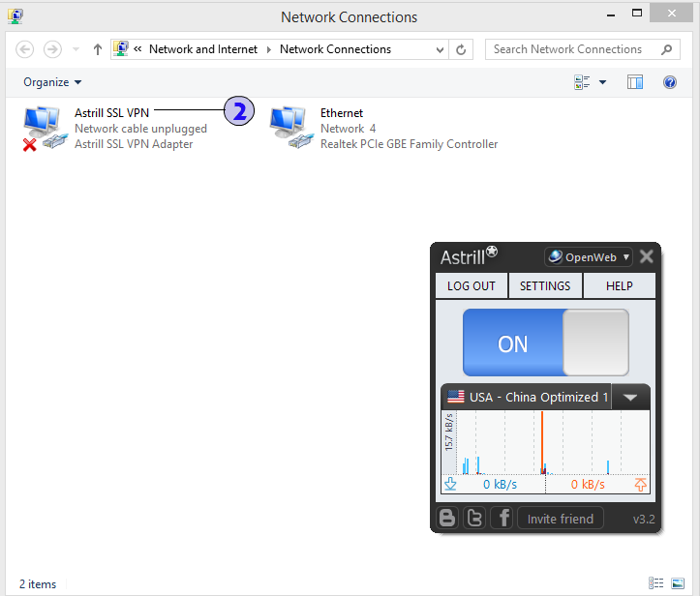Click LOG OUT in Astrill
Image resolution: width=700 pixels, height=596 pixels.
(x=472, y=285)
